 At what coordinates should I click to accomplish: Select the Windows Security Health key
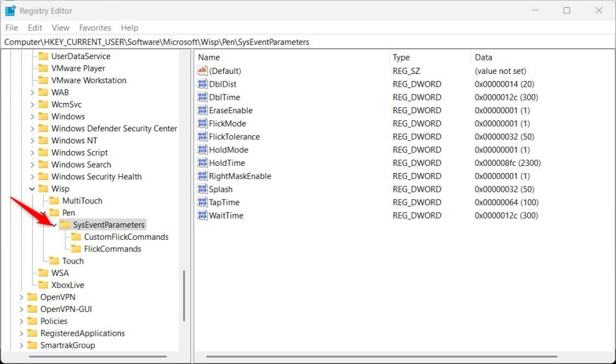coord(96,176)
